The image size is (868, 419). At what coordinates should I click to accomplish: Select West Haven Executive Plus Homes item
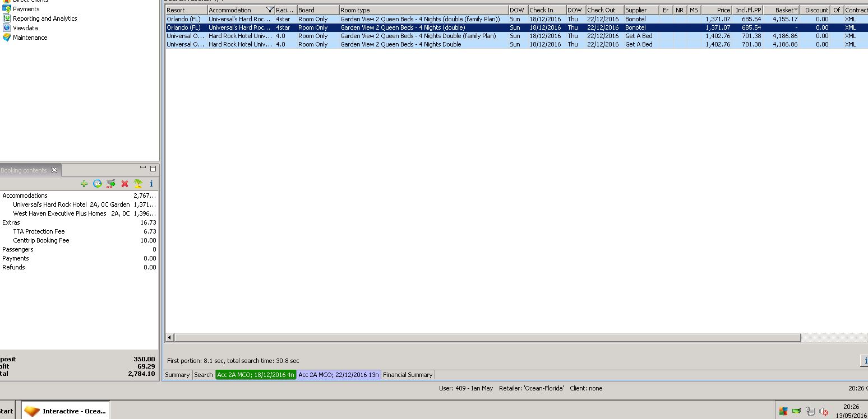click(x=79, y=213)
